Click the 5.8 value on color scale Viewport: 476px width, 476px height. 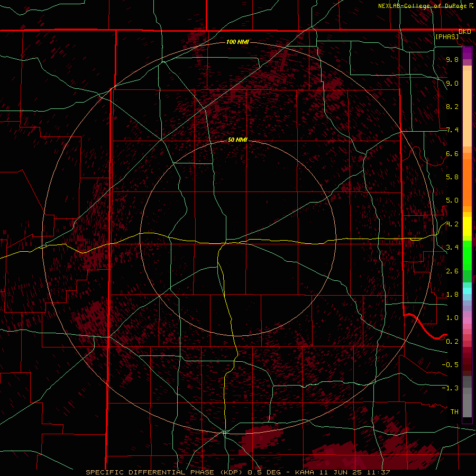click(x=452, y=177)
